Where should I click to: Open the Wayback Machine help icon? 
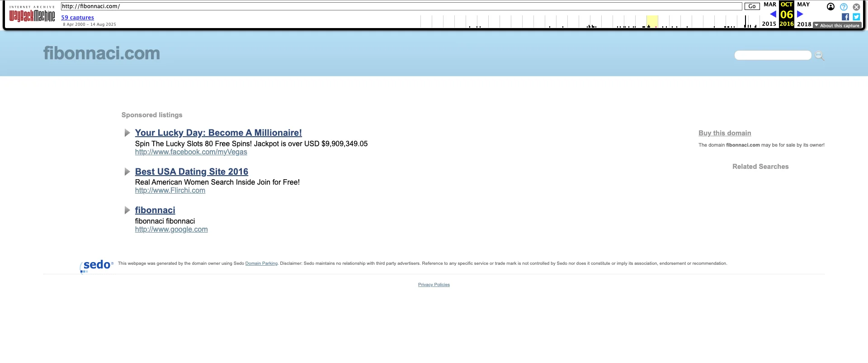[844, 7]
